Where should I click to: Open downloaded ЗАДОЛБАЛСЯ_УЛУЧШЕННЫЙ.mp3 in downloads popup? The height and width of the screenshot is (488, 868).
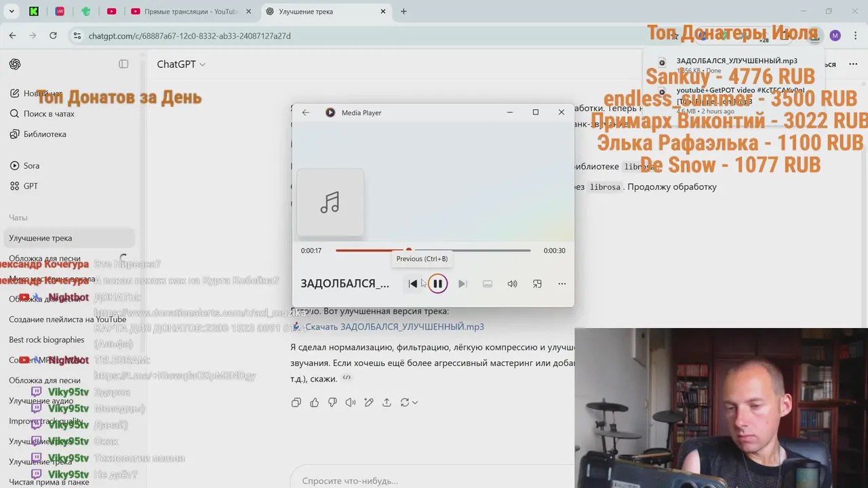click(x=736, y=61)
